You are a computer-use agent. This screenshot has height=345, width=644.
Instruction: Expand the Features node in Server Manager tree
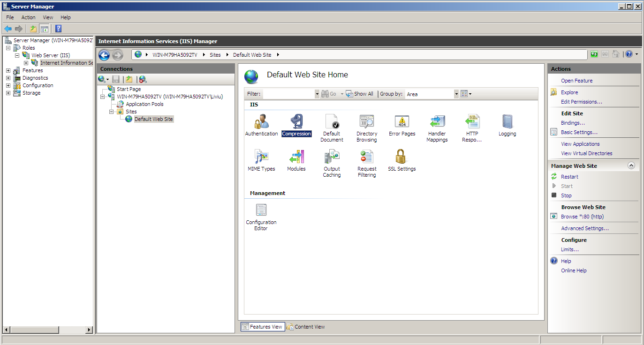point(8,70)
